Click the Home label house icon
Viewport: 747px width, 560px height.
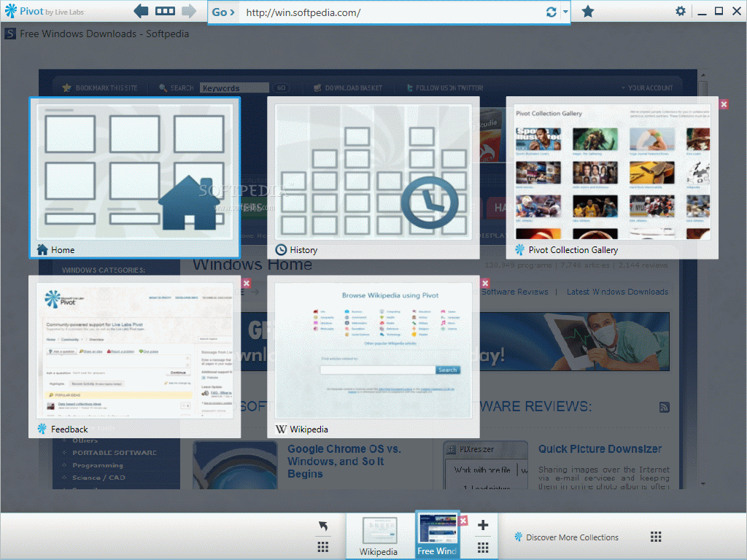click(x=42, y=249)
